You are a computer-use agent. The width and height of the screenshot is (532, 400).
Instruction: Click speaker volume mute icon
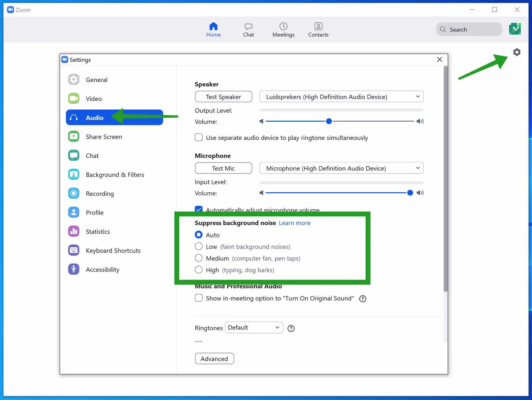tap(261, 121)
